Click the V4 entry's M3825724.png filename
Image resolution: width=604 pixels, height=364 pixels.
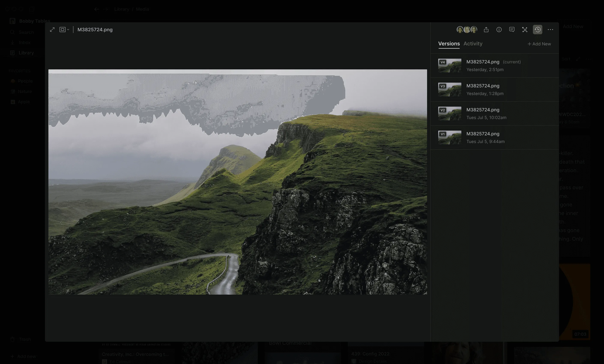[x=483, y=62]
